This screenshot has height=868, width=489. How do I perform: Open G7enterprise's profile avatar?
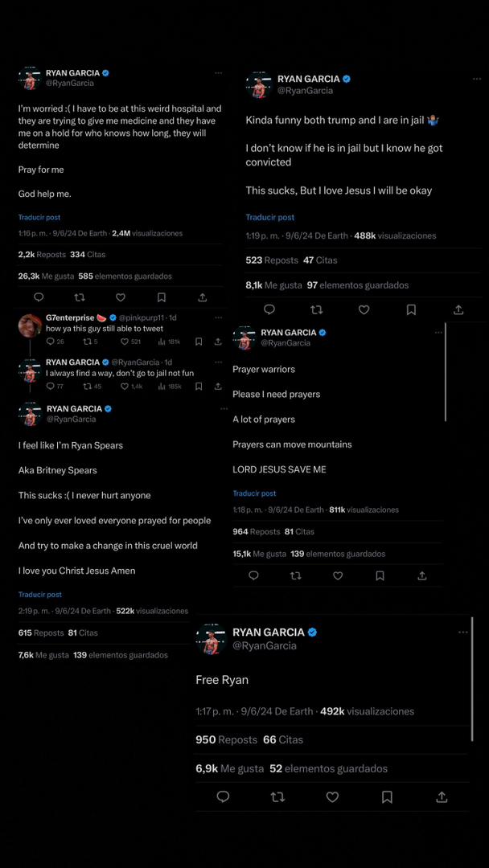pyautogui.click(x=30, y=324)
